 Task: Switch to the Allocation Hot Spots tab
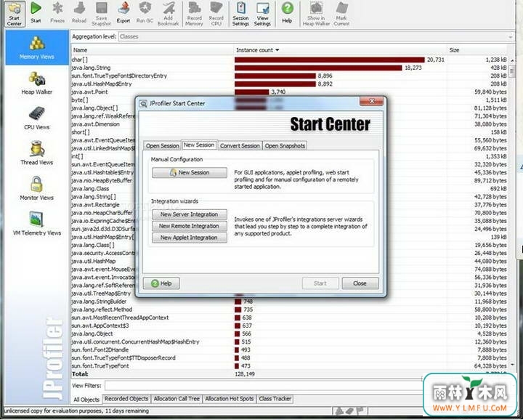[x=230, y=399]
